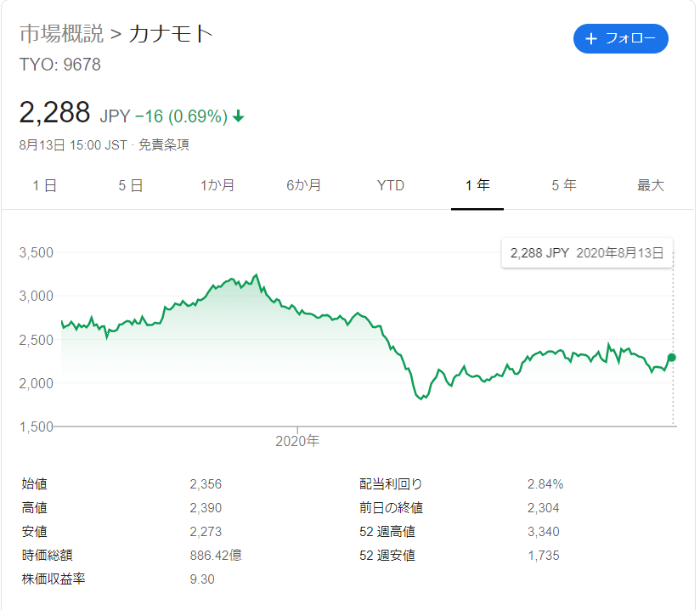
Task: Click the blue Follow button
Action: [x=620, y=39]
